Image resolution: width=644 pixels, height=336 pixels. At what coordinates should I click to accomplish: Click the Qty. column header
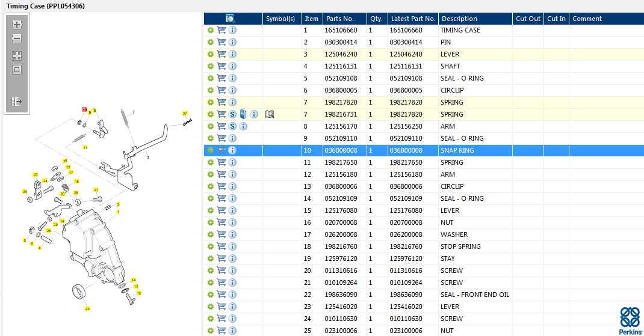click(x=376, y=19)
